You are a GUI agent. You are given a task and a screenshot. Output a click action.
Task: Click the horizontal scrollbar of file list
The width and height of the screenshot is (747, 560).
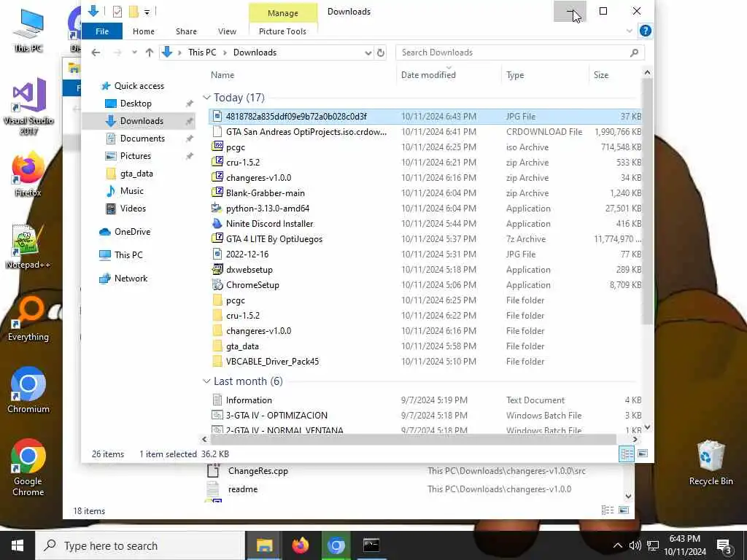pos(413,439)
